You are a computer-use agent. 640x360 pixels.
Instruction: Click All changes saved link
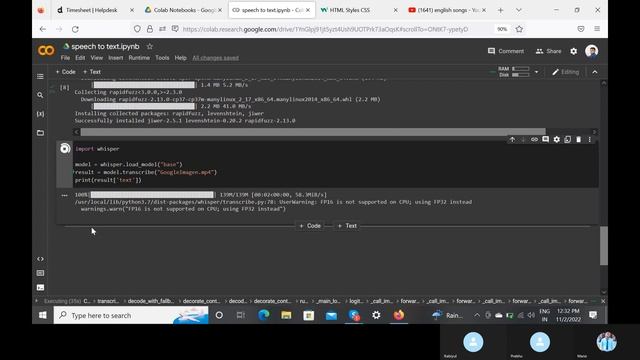(216, 58)
